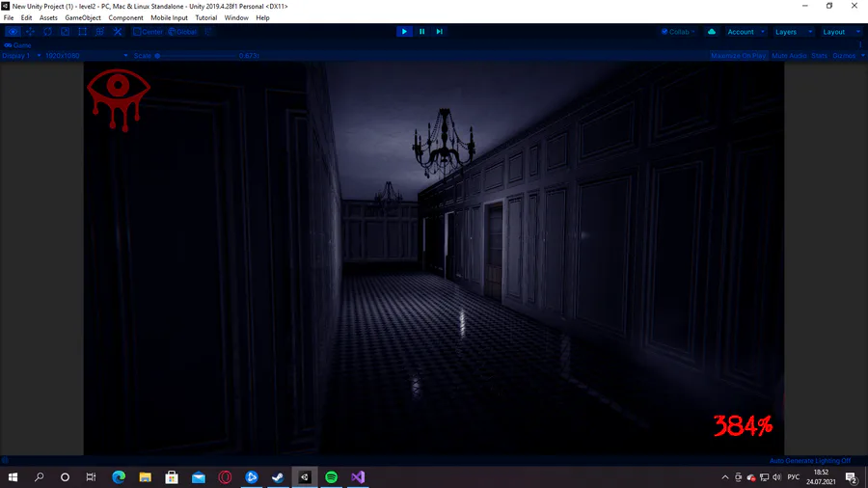Open the custom editor tools icon
The width and height of the screenshot is (868, 488).
(x=118, y=32)
